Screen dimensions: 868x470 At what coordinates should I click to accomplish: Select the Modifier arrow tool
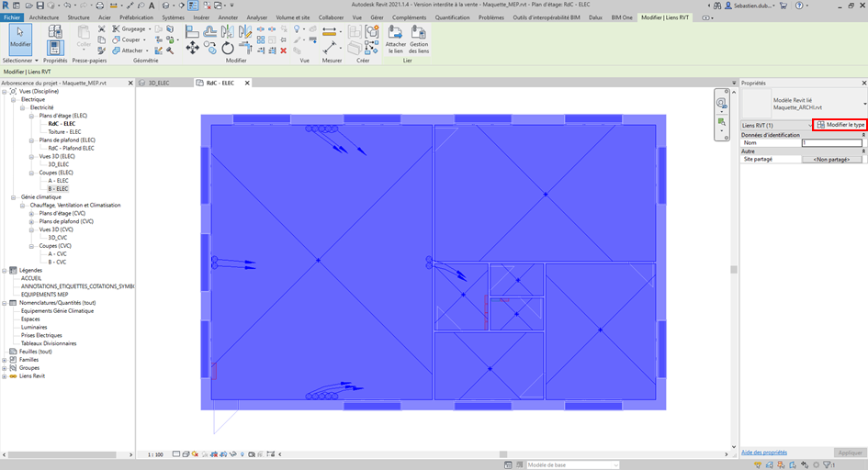pyautogui.click(x=20, y=39)
